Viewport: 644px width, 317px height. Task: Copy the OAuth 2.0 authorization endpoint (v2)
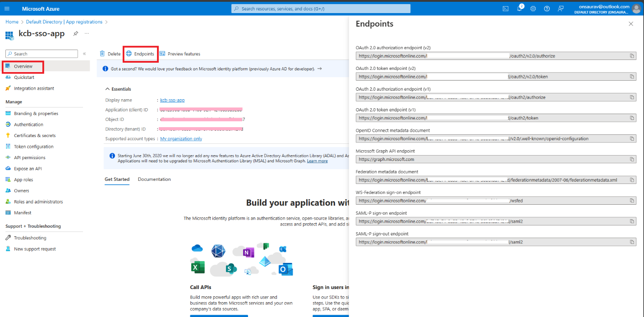(x=632, y=56)
